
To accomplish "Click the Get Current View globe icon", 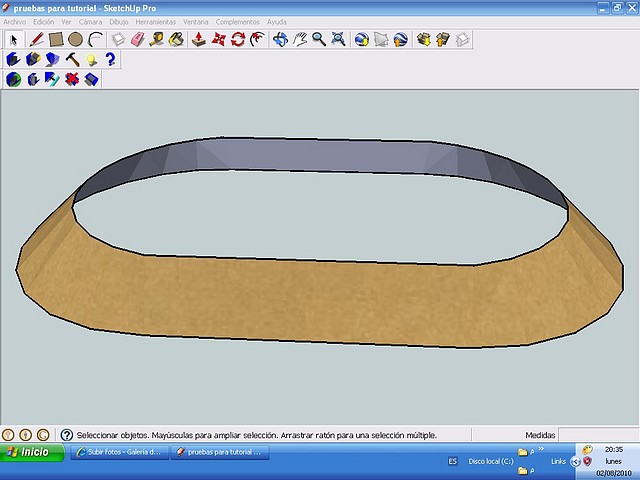I will pos(362,40).
